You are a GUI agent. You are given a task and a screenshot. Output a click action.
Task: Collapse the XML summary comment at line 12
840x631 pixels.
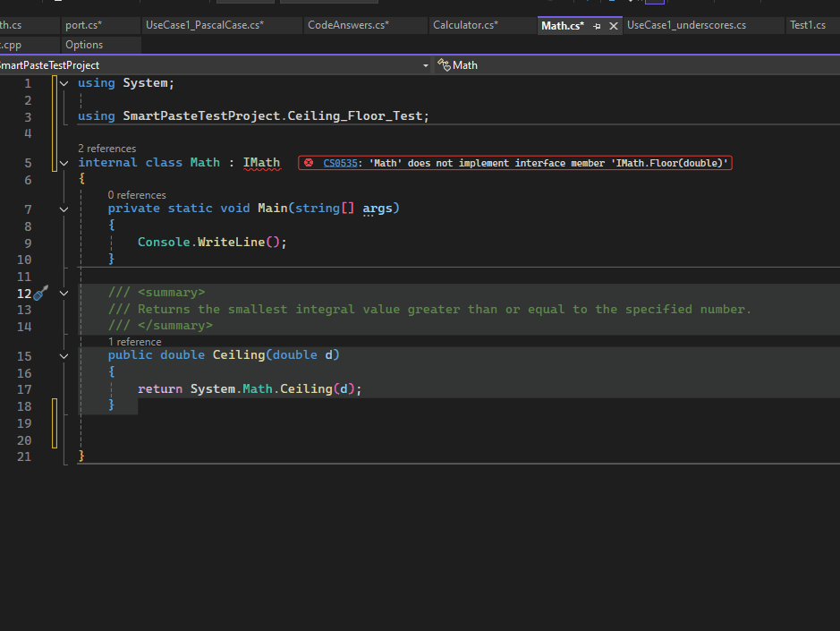coord(63,292)
